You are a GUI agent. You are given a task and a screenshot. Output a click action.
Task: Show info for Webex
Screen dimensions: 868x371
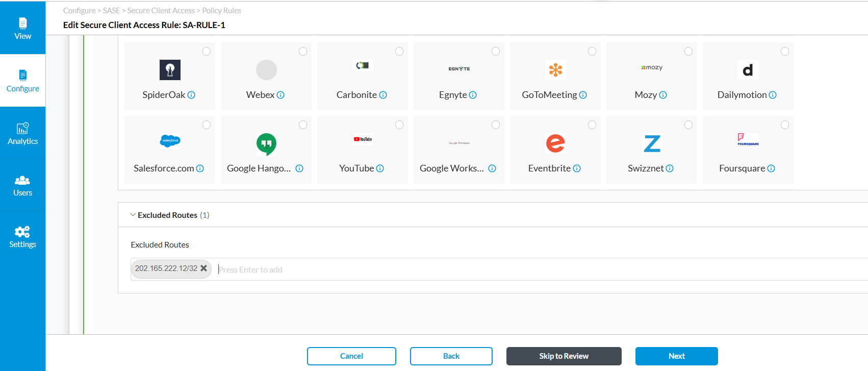coord(280,95)
